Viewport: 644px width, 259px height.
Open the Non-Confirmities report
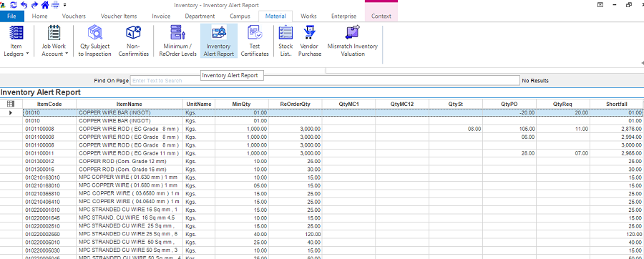[134, 41]
